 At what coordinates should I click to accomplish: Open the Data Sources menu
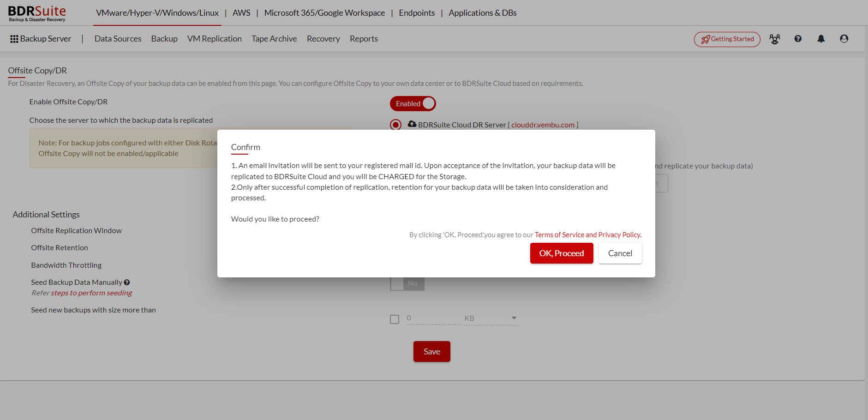[118, 39]
